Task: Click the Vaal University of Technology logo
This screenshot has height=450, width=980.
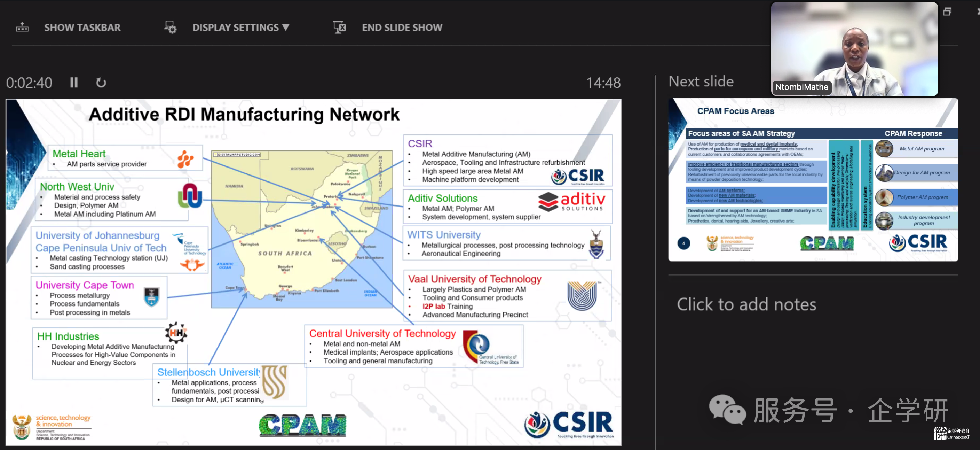Action: pos(582,296)
